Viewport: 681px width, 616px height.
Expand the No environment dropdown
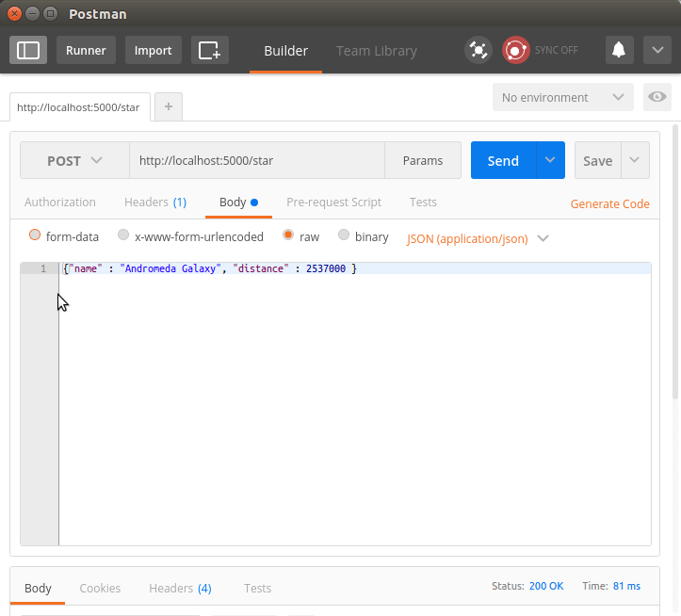(563, 97)
